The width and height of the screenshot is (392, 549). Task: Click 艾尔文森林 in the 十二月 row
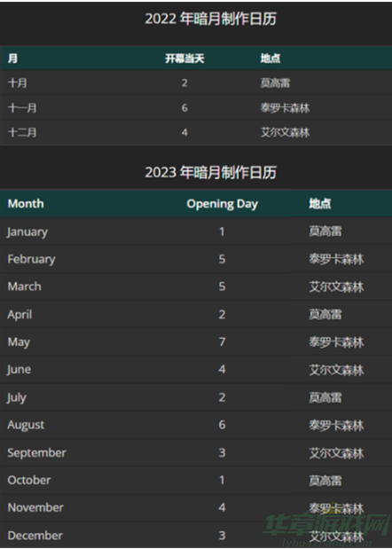coord(285,132)
